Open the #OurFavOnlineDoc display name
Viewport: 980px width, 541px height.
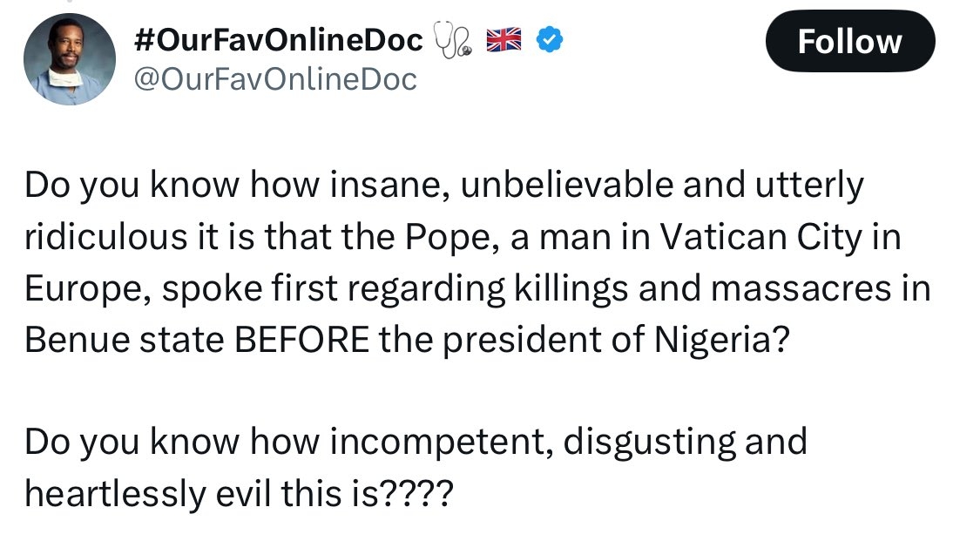(x=280, y=40)
